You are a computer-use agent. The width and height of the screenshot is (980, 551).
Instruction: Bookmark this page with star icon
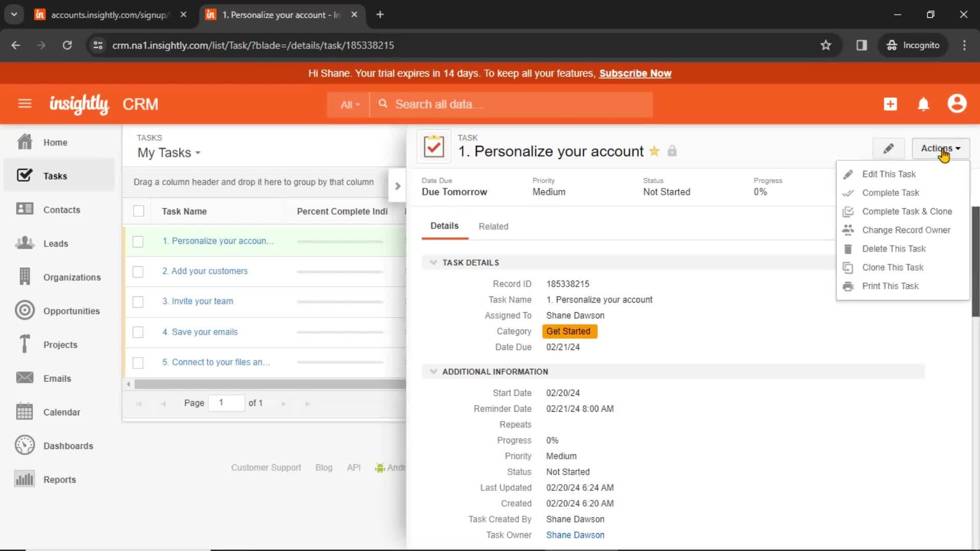pos(825,45)
